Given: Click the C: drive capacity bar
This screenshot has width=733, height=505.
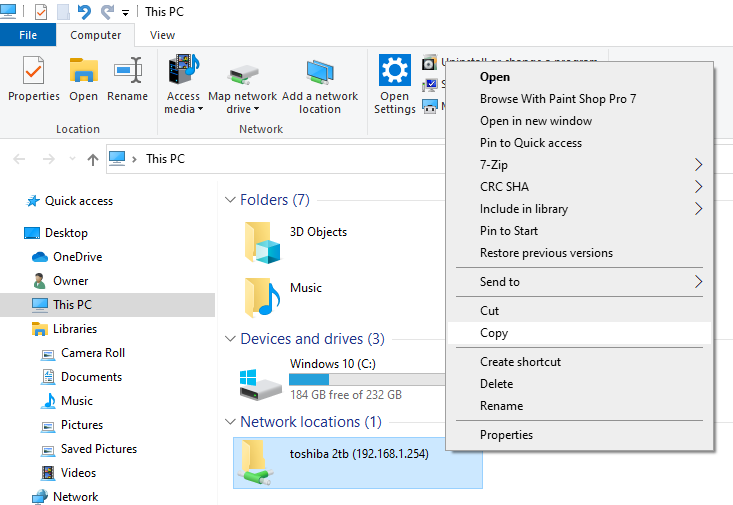Looking at the screenshot, I should [x=367, y=379].
